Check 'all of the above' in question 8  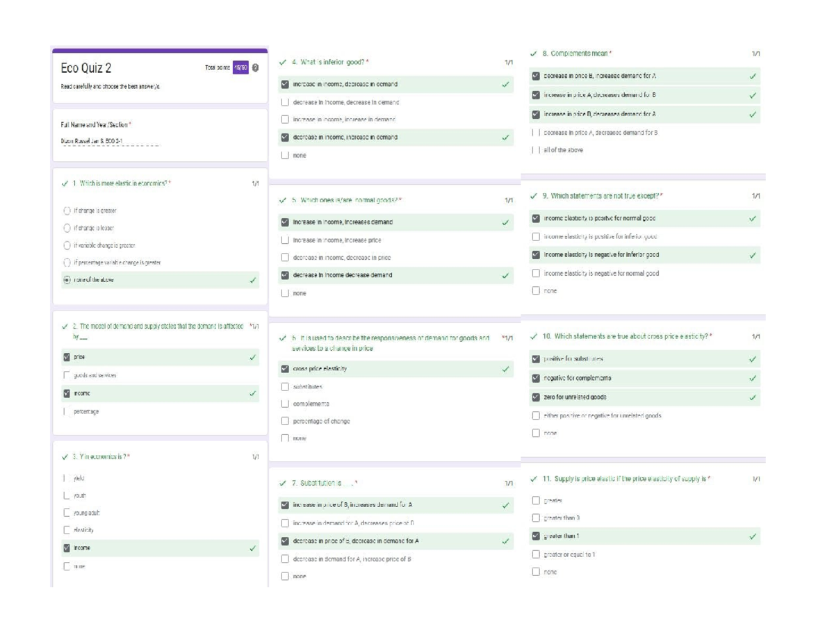click(535, 149)
